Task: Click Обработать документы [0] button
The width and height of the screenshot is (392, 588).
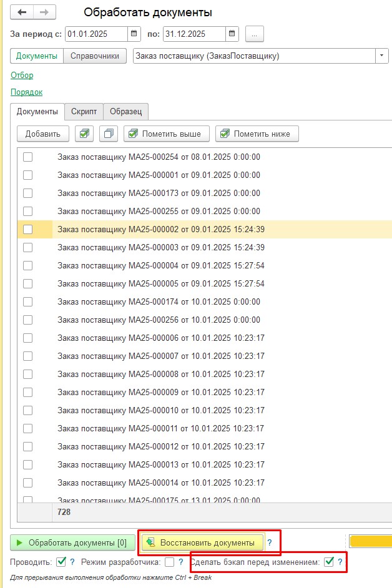Action: (72, 542)
